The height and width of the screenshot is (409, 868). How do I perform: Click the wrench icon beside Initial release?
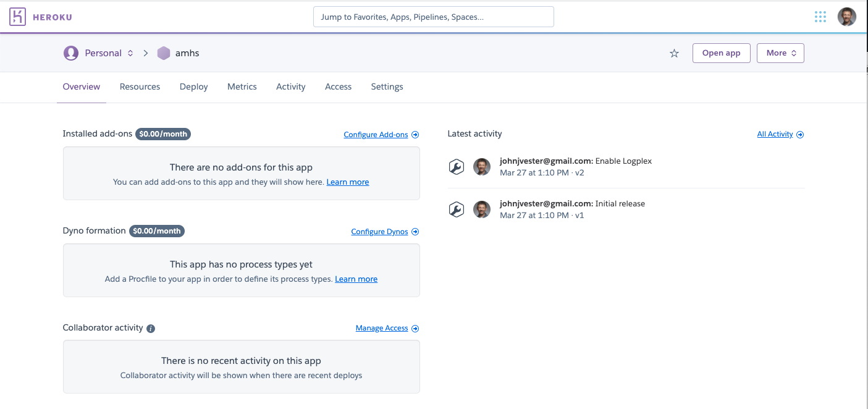[x=456, y=209]
